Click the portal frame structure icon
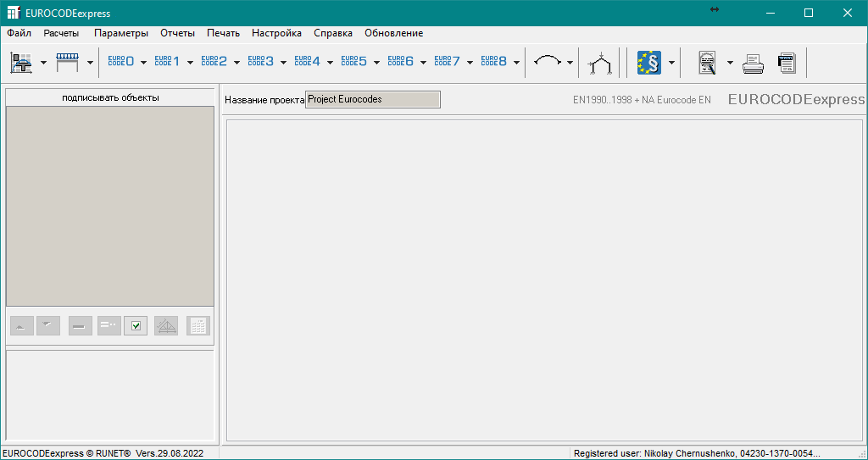868x460 pixels. [x=600, y=63]
